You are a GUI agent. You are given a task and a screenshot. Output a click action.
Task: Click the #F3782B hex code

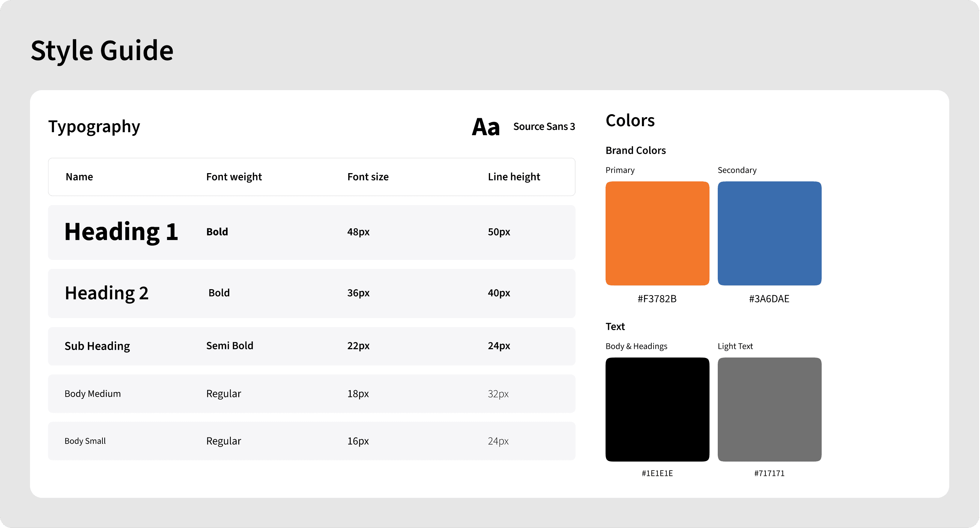pyautogui.click(x=657, y=299)
